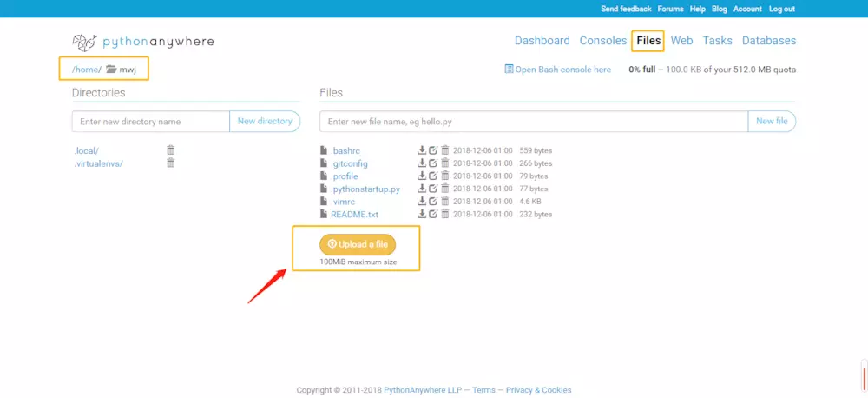
Task: Select the Files tab
Action: pyautogui.click(x=648, y=41)
